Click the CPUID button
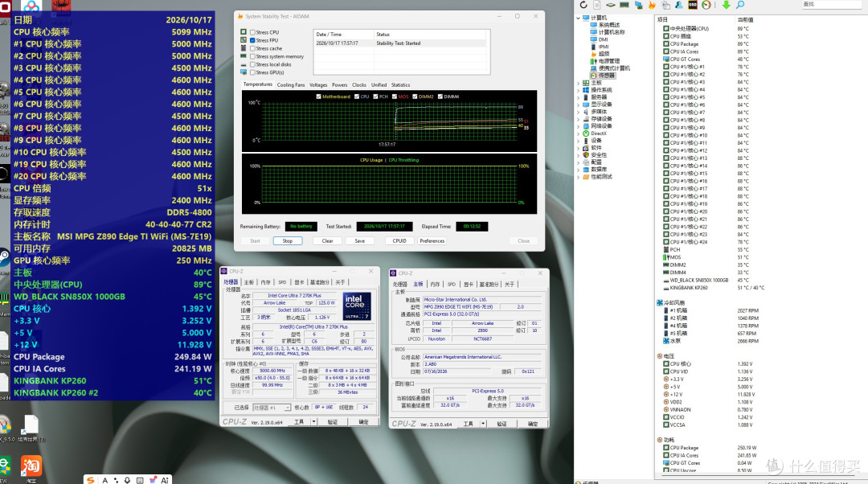Image resolution: width=868 pixels, height=484 pixels. click(399, 241)
